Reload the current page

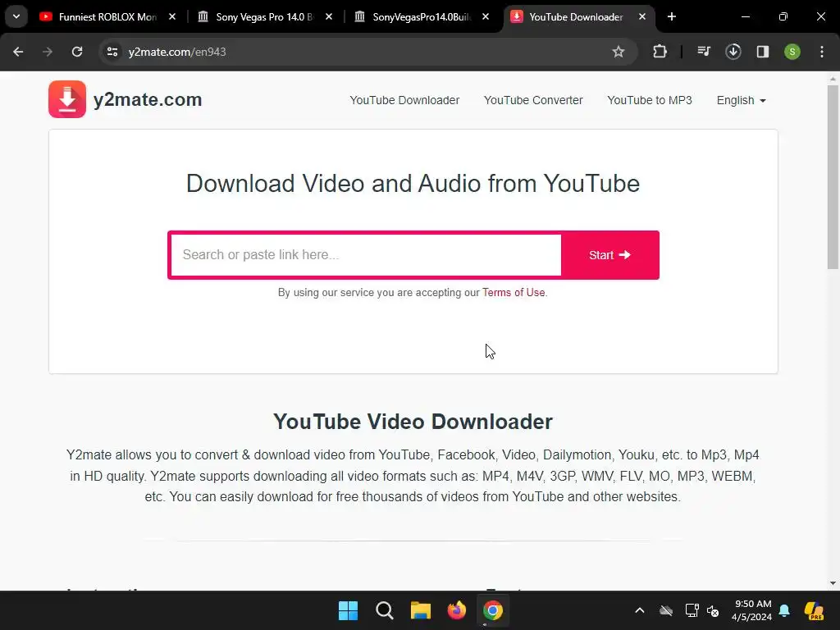tap(77, 52)
